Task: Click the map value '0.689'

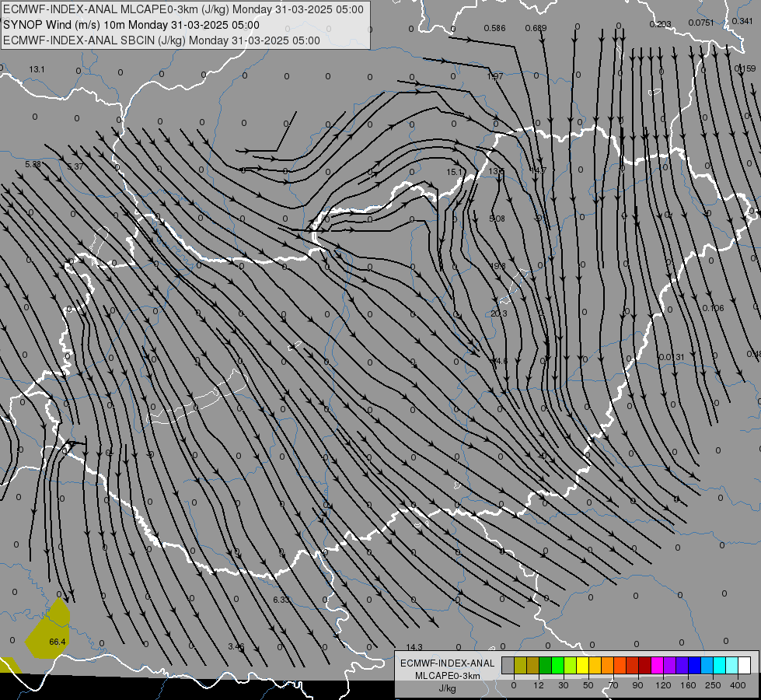Action: click(x=536, y=28)
